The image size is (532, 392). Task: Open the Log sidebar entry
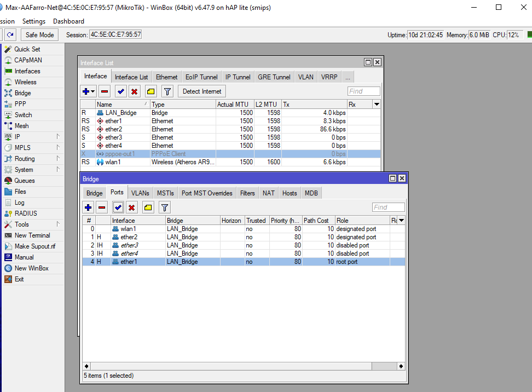(19, 203)
